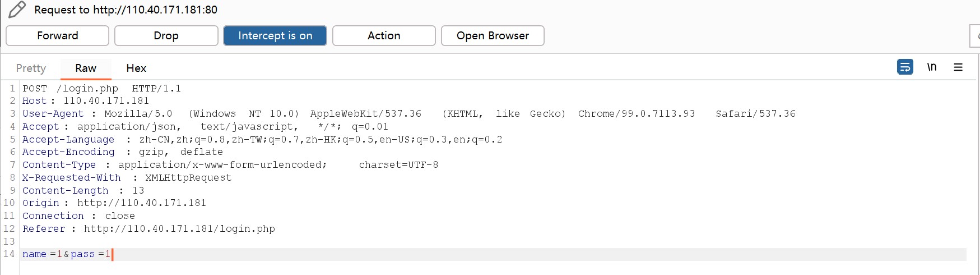Switch to the Pretty view tab

(31, 68)
